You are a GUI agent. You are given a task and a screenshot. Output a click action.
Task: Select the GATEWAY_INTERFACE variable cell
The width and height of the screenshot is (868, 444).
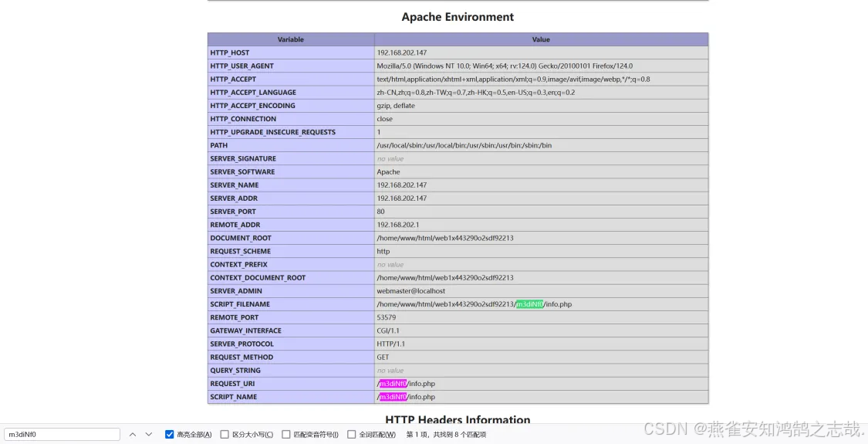click(291, 331)
